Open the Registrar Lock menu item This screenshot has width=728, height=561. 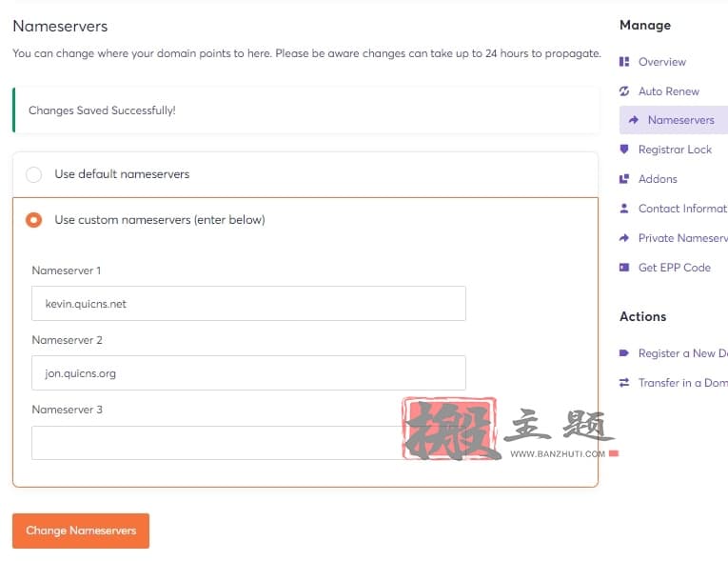coord(675,150)
